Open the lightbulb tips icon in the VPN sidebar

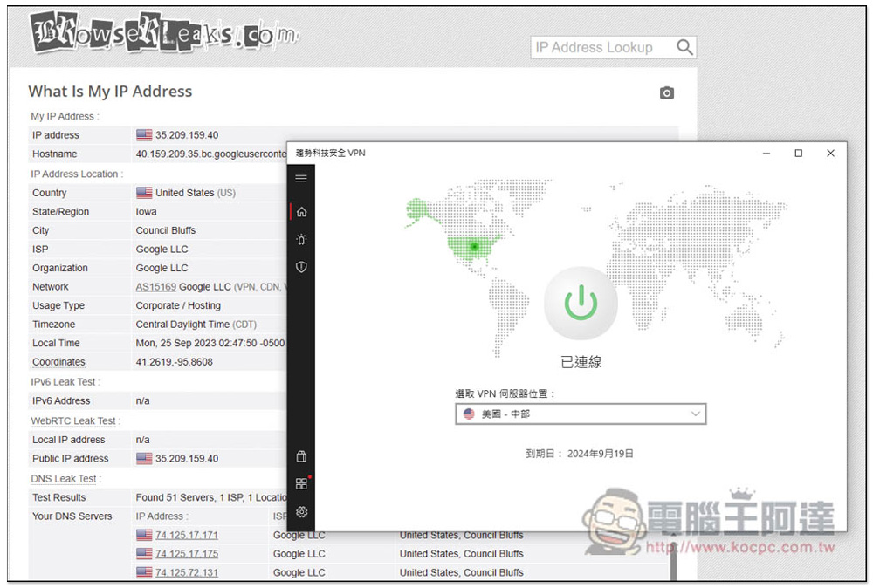(301, 240)
